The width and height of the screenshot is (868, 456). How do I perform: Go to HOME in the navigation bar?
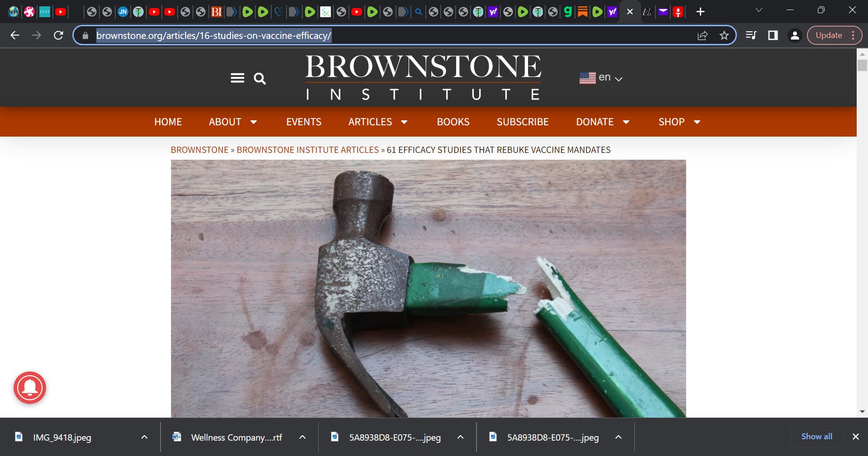tap(168, 122)
